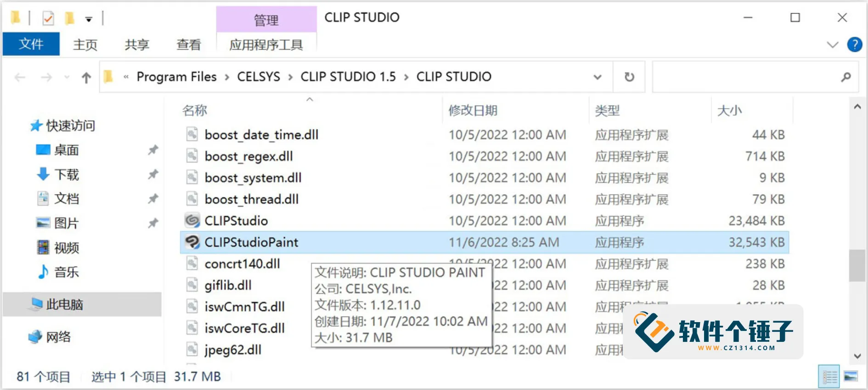This screenshot has height=390, width=868.
Task: Click the jpeg62.dll file icon
Action: [192, 350]
